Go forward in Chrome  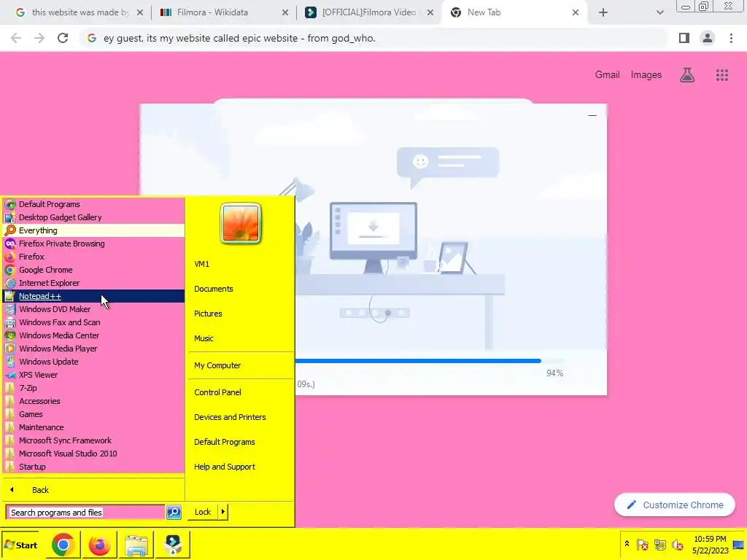coord(39,38)
